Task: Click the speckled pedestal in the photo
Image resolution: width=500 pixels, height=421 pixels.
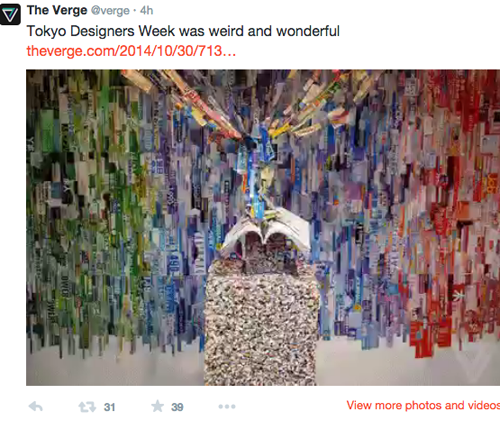Action: (x=261, y=322)
